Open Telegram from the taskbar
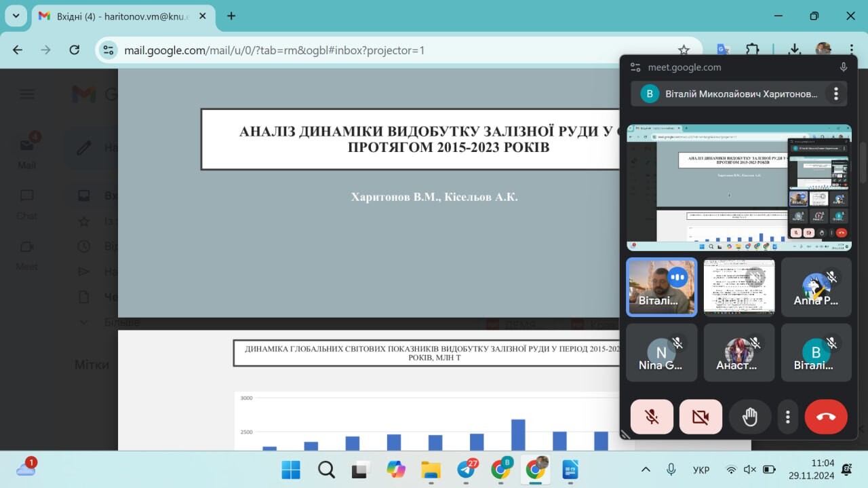Image resolution: width=868 pixels, height=488 pixels. coord(467,469)
